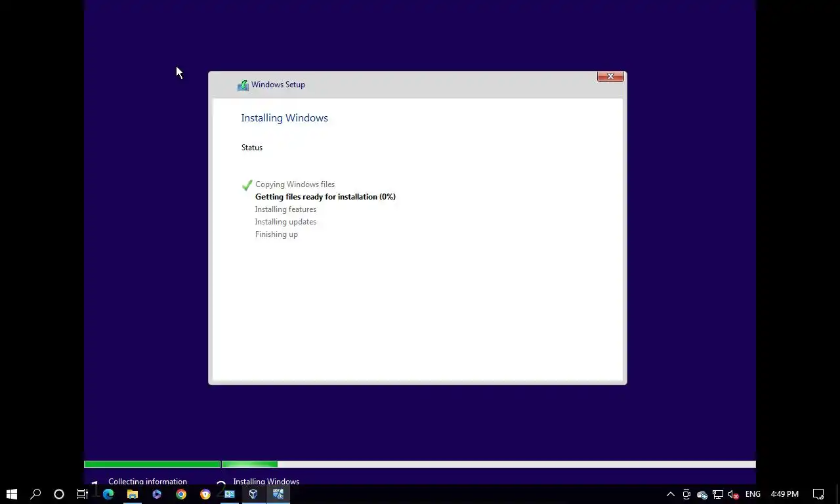Image resolution: width=840 pixels, height=504 pixels.
Task: Click Collecting information stage label
Action: (148, 481)
